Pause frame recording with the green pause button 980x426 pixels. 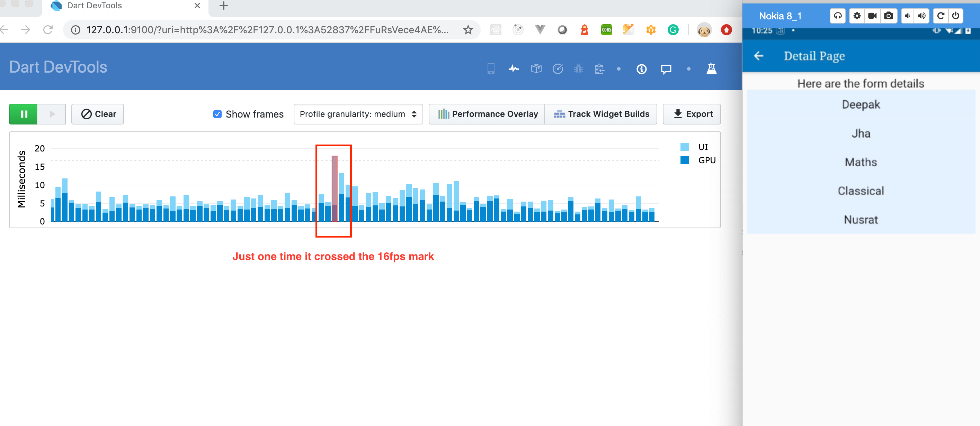coord(24,114)
